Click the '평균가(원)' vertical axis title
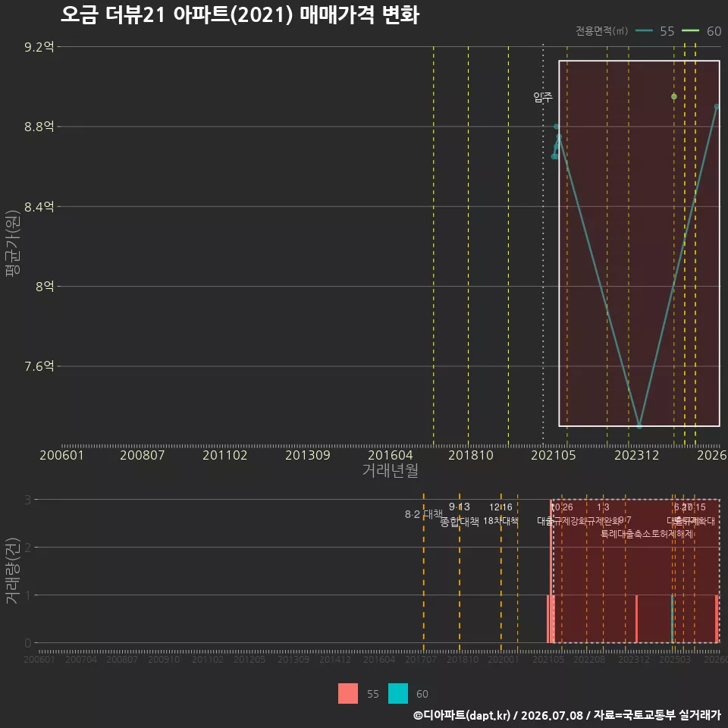The image size is (728, 728). [x=13, y=243]
